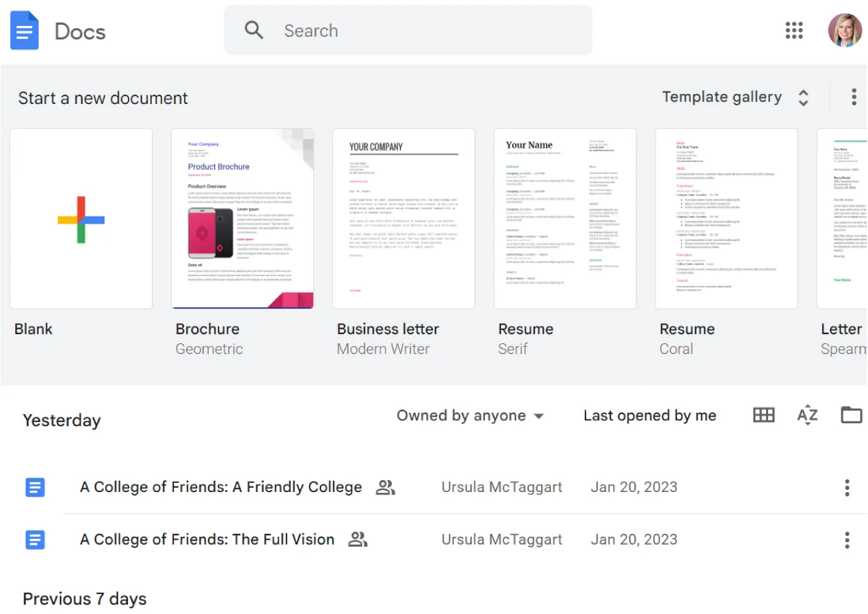
Task: Click the Google Docs home logo
Action: (x=24, y=30)
